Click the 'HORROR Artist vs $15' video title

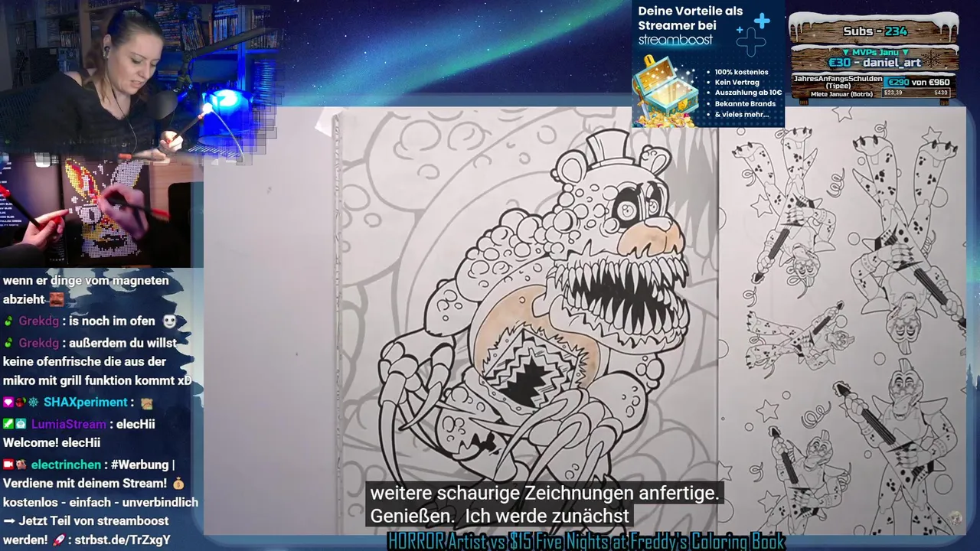[x=586, y=541]
